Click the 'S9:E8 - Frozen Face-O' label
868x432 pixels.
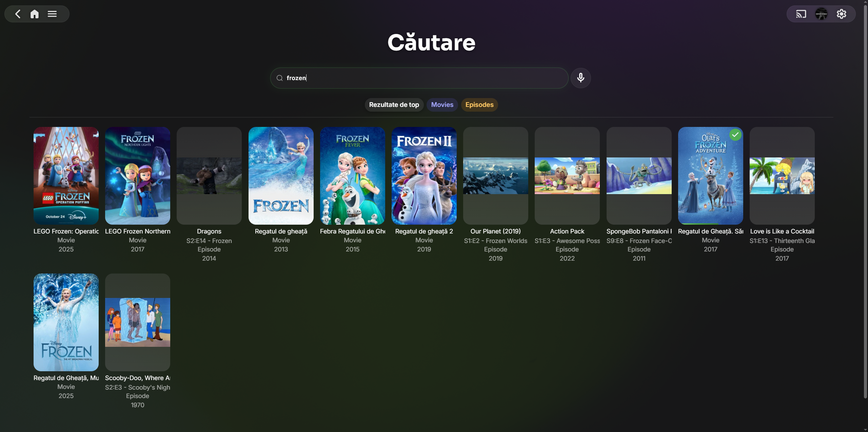click(639, 241)
